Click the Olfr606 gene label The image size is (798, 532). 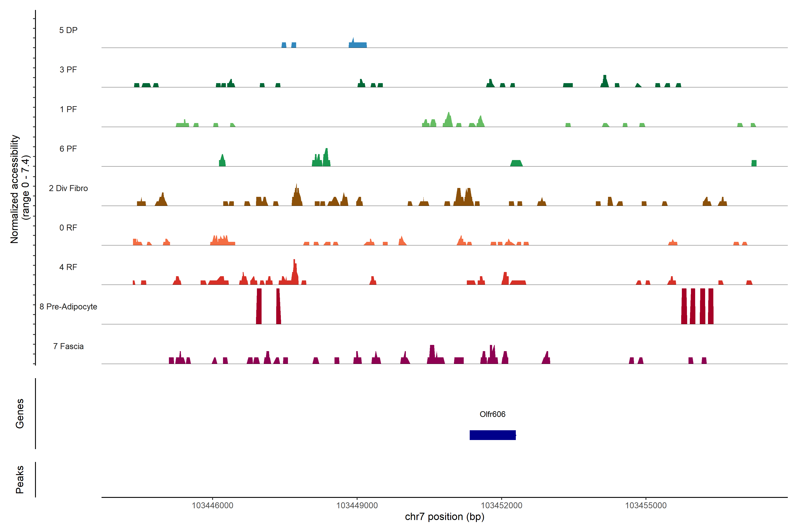point(492,414)
